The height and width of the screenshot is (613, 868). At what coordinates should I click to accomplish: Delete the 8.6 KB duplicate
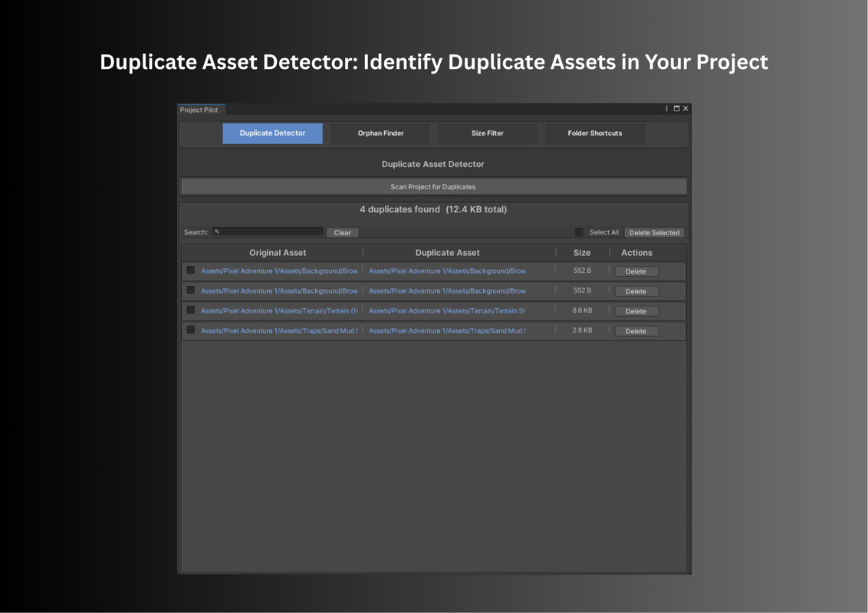coord(636,312)
